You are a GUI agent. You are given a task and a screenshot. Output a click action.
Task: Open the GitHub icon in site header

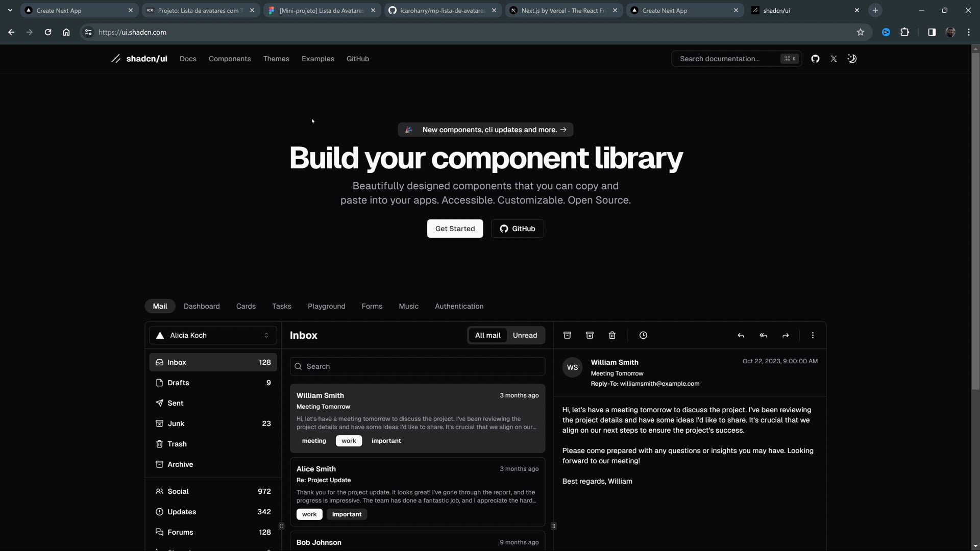coord(815,59)
